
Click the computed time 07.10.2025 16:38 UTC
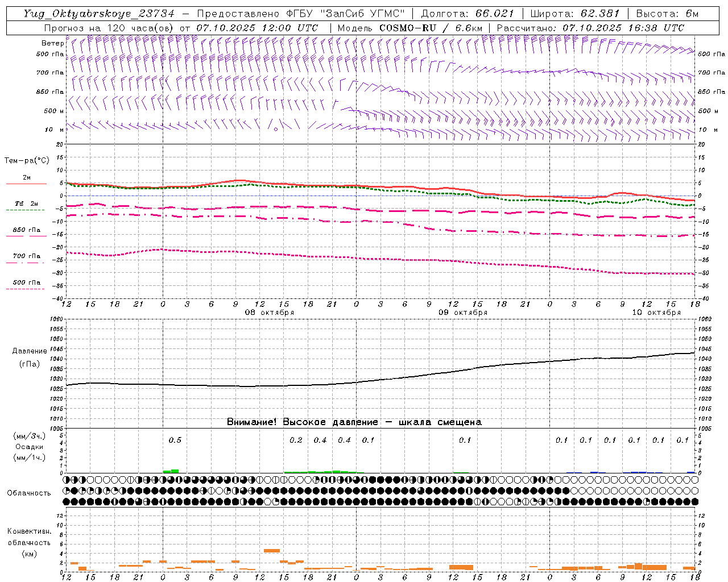click(x=623, y=28)
